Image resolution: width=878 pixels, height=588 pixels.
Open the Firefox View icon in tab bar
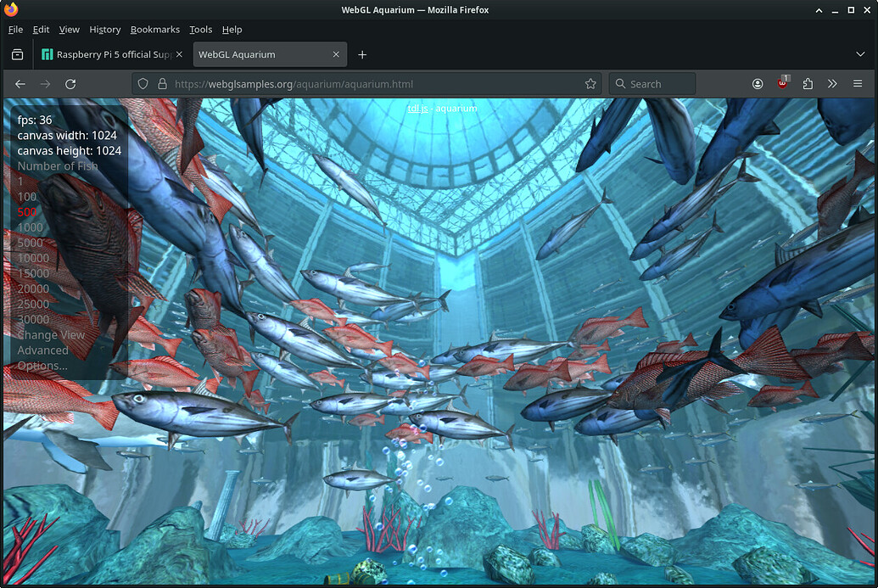coord(18,54)
